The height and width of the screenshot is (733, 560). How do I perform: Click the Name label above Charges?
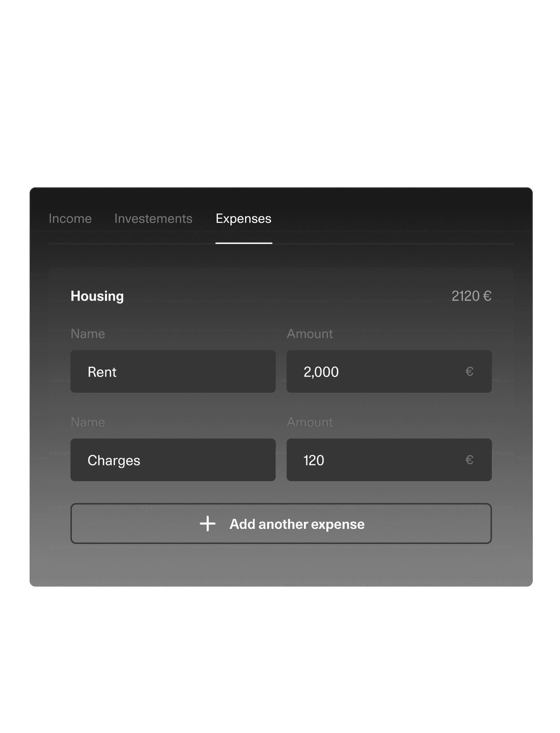tap(88, 422)
